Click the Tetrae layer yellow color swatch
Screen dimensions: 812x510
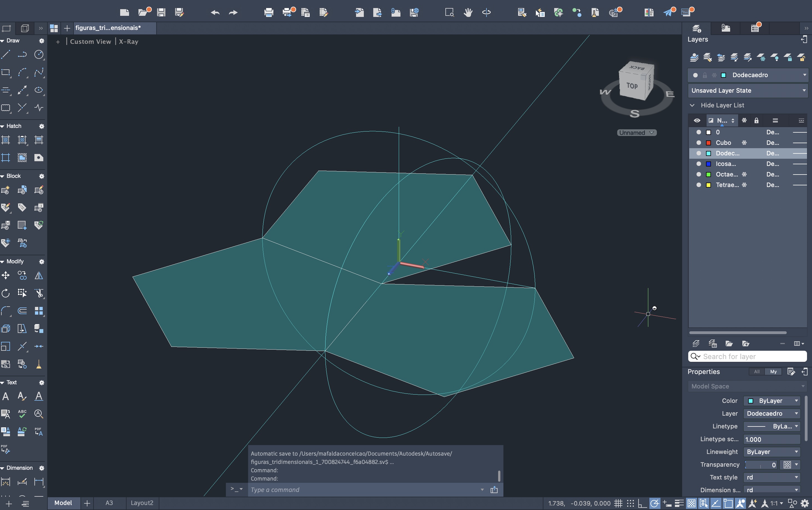tap(708, 185)
